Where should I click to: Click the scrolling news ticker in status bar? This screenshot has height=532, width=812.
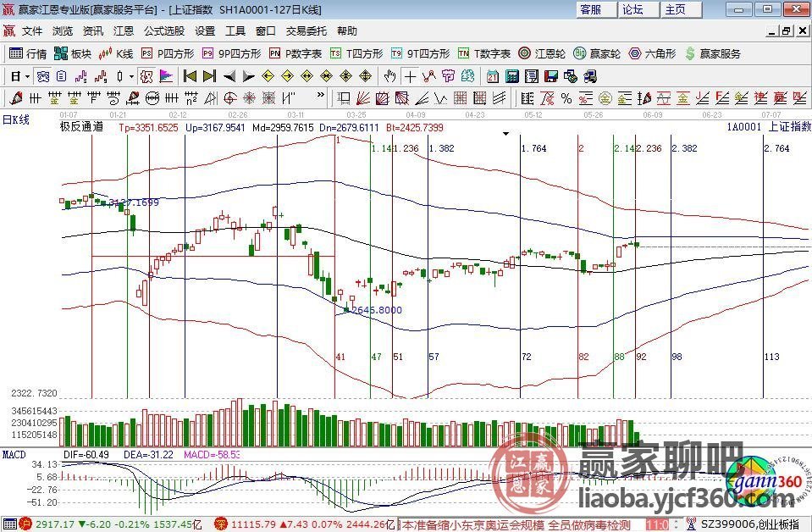point(521,524)
